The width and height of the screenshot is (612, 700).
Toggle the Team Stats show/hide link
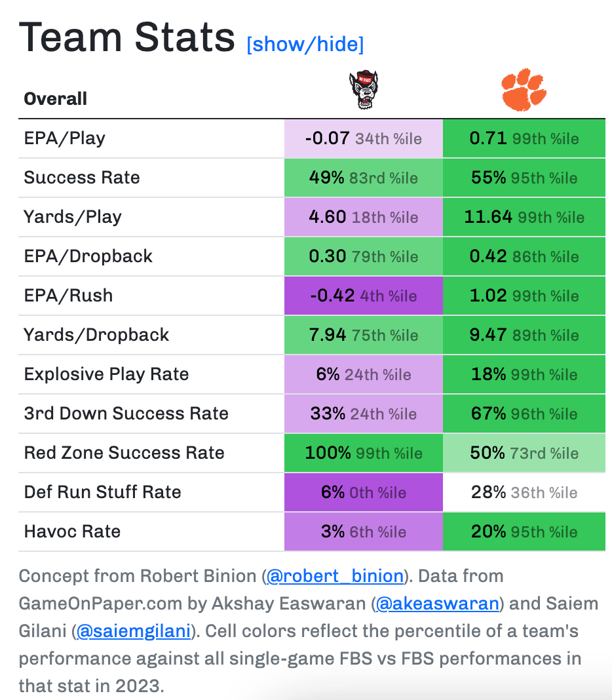pos(305,45)
